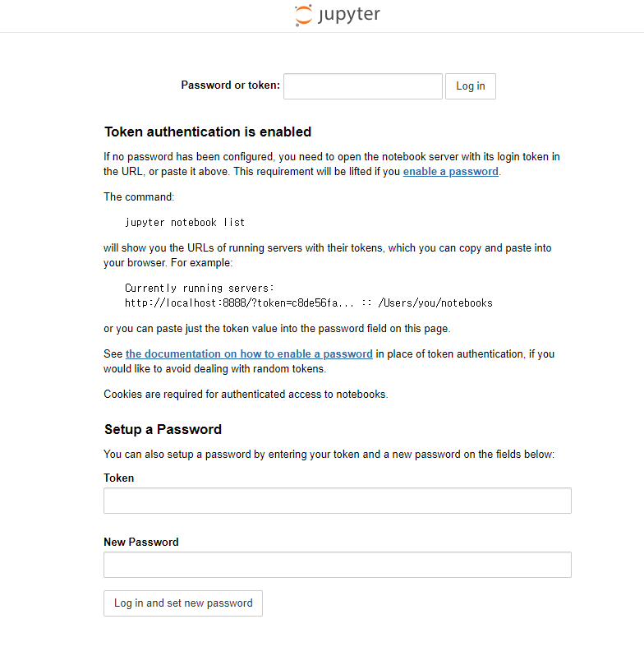Open the documentation on how to enable a password link
The image size is (644, 656).
click(249, 354)
